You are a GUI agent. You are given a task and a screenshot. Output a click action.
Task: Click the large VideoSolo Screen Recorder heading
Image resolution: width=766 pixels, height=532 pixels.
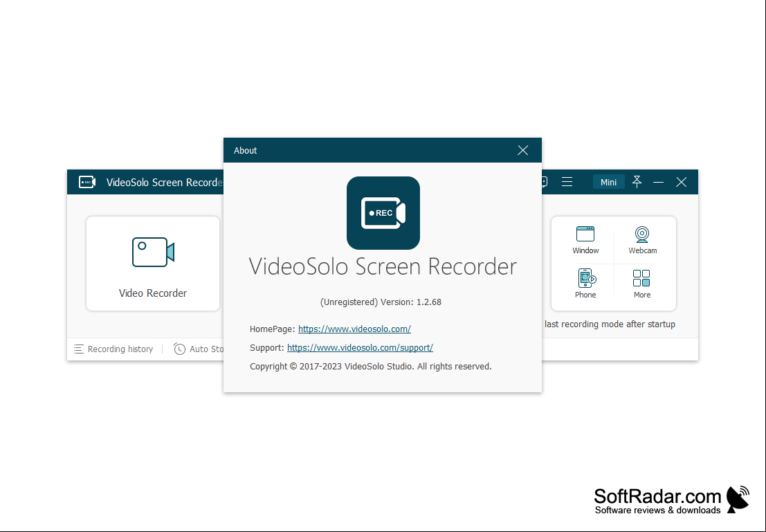[x=383, y=267]
